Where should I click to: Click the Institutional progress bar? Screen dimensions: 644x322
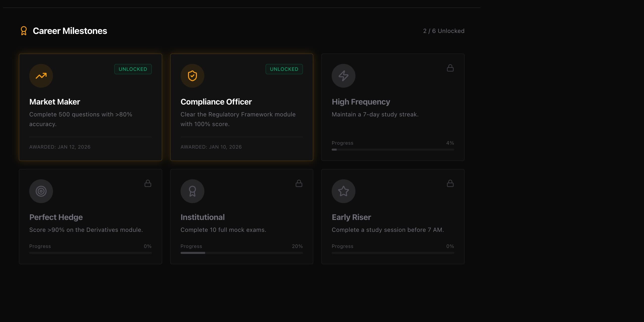241,253
